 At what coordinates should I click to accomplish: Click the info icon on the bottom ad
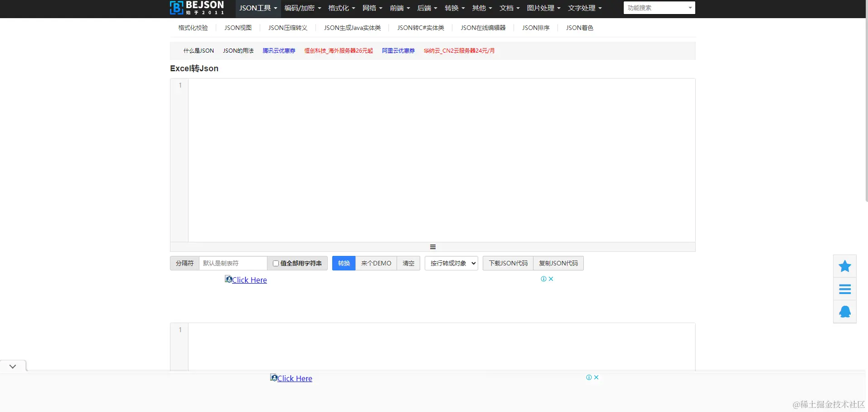click(589, 378)
